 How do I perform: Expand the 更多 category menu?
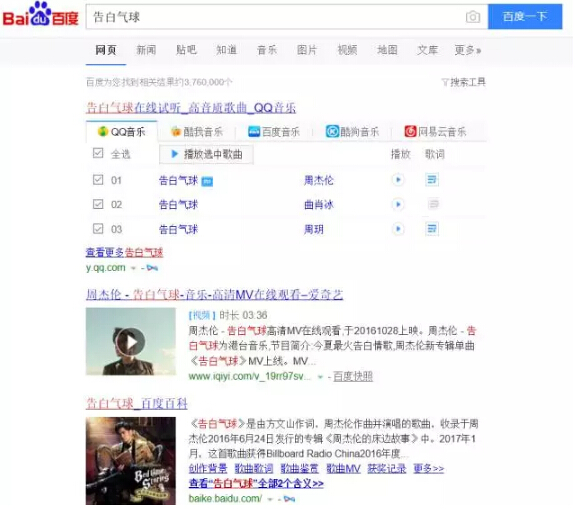[468, 50]
